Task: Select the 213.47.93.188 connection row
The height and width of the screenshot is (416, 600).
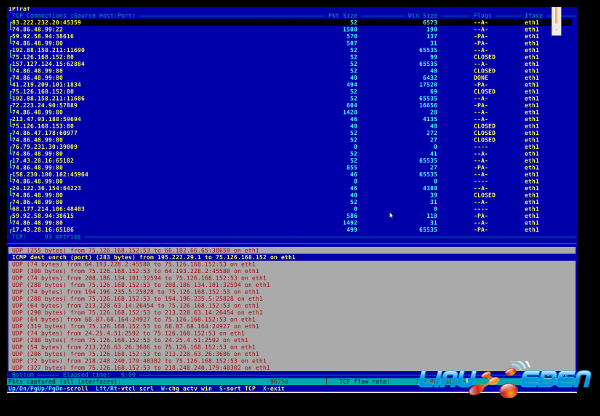Action: tap(291, 119)
